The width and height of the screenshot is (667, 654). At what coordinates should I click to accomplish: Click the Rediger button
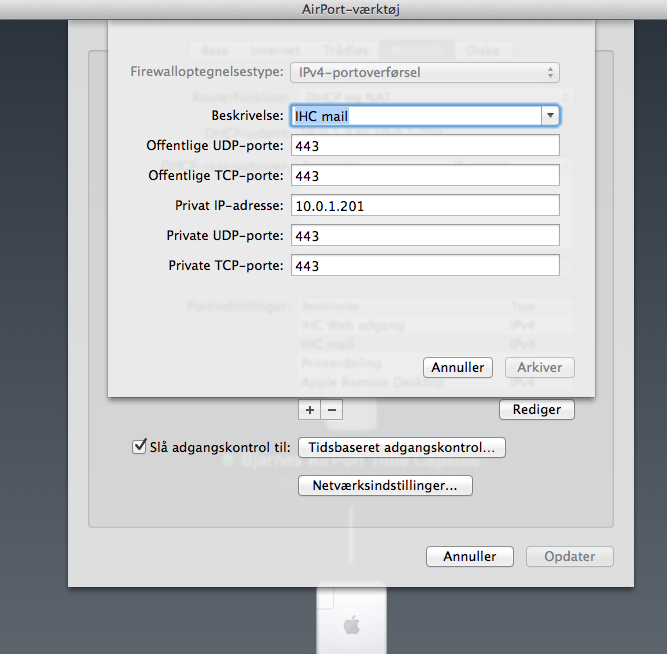pyautogui.click(x=537, y=409)
